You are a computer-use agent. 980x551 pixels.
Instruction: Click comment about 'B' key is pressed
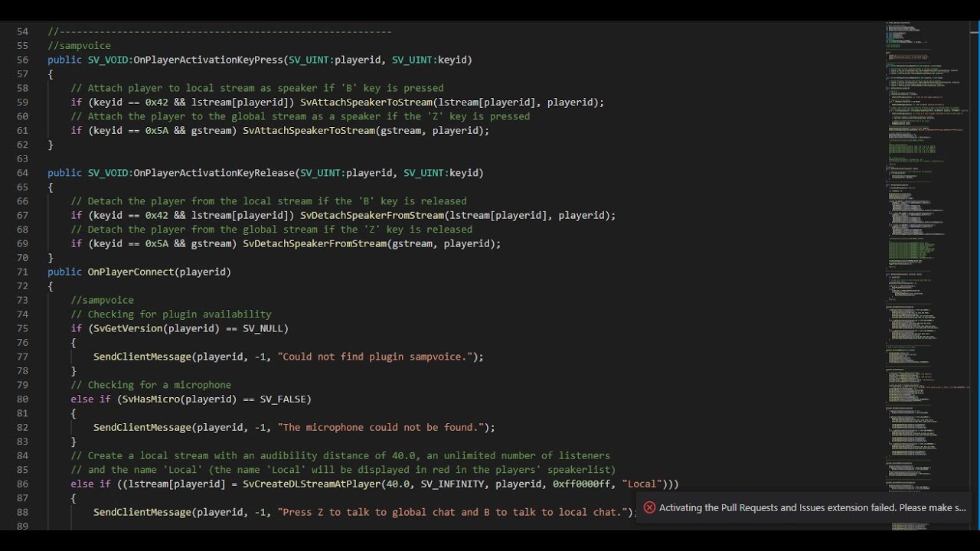tap(257, 88)
